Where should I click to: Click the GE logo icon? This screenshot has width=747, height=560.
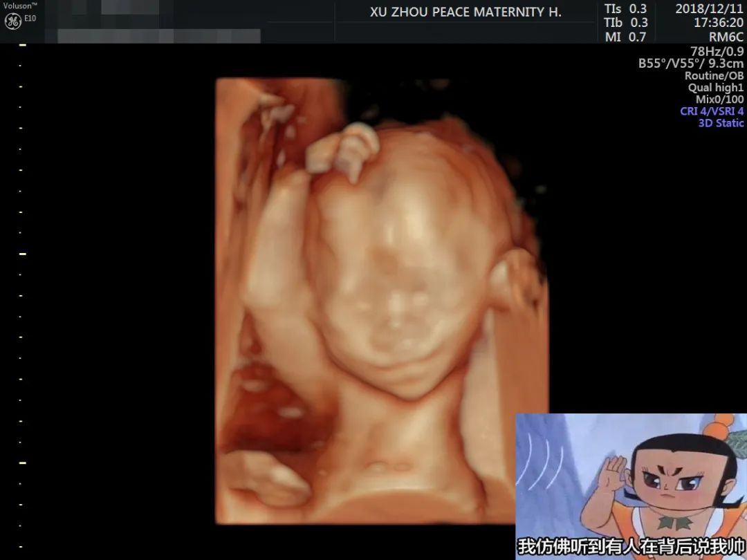(x=13, y=21)
